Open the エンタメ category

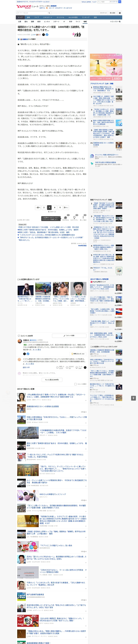pos(47,21)
